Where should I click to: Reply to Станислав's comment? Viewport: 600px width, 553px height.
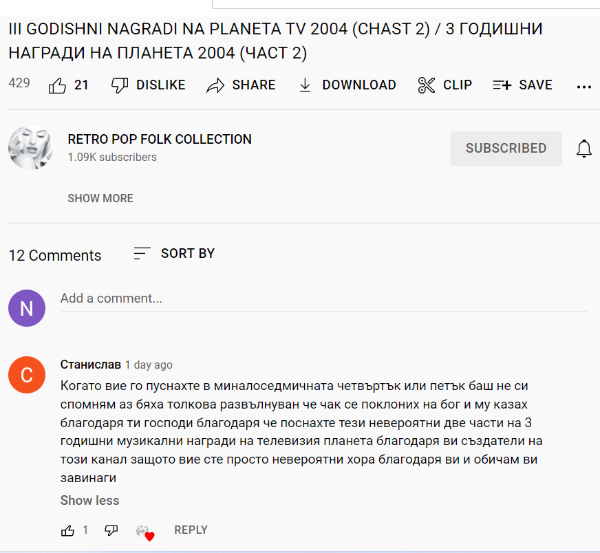click(x=190, y=530)
